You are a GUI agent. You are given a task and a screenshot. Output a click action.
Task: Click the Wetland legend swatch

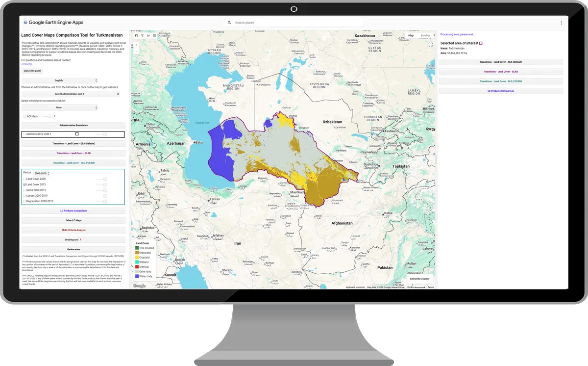137,262
